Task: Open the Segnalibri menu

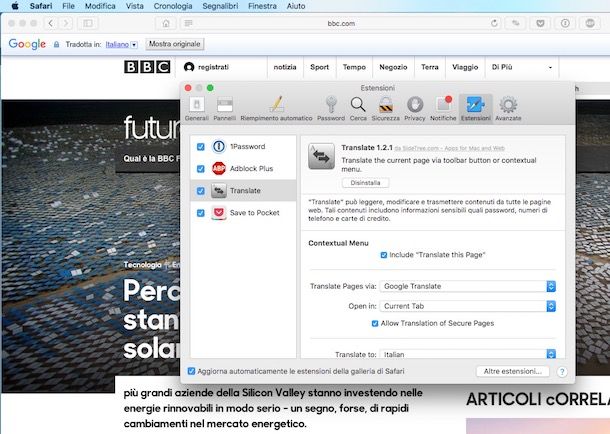Action: point(220,6)
